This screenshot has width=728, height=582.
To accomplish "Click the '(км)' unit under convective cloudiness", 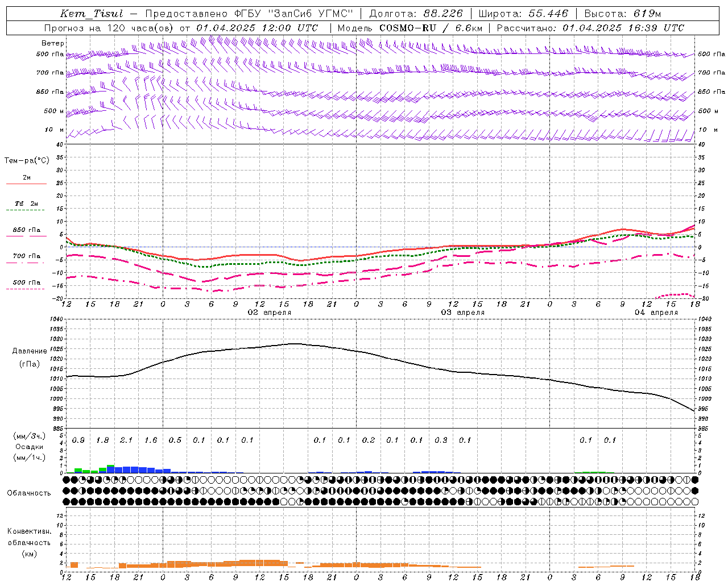I will [x=30, y=554].
